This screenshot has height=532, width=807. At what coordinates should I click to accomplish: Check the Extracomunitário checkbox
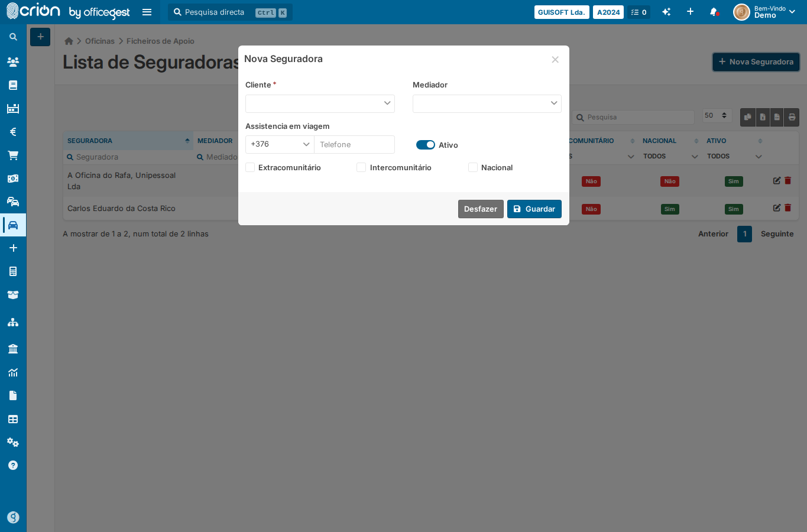(x=250, y=167)
